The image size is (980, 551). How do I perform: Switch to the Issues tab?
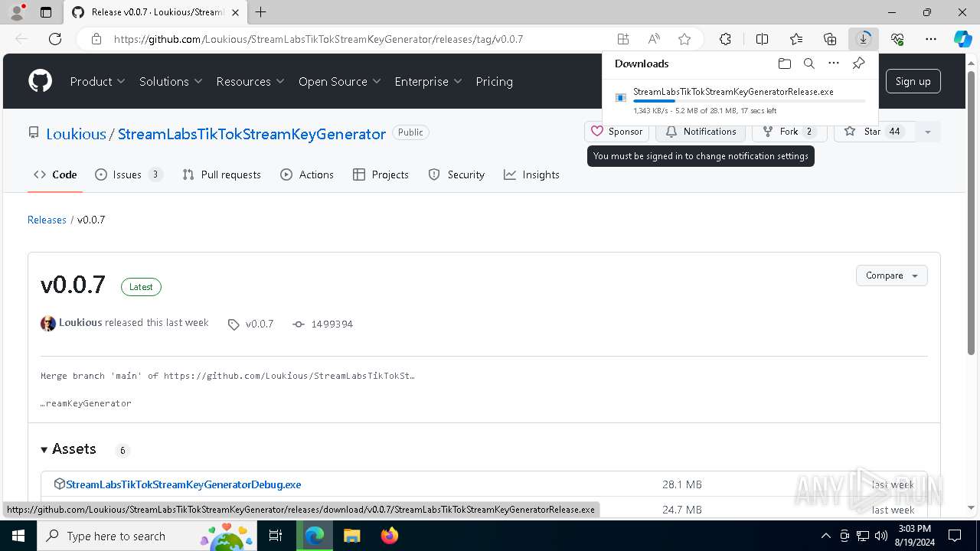click(129, 174)
